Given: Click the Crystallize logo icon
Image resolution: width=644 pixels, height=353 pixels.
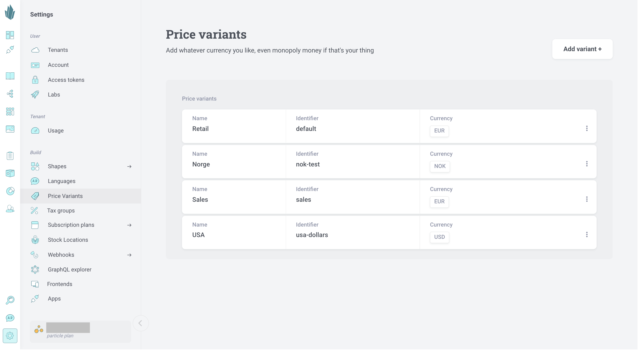Looking at the screenshot, I should [10, 12].
